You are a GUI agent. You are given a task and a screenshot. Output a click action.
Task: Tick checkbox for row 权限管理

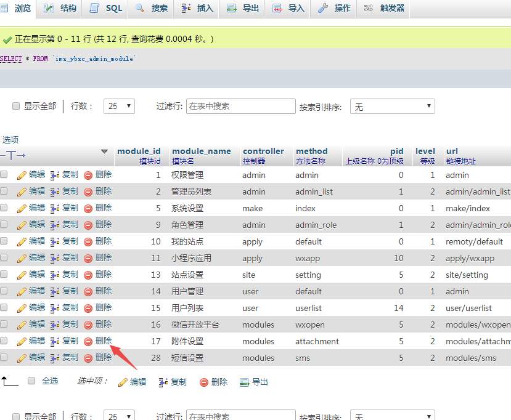[x=4, y=174]
